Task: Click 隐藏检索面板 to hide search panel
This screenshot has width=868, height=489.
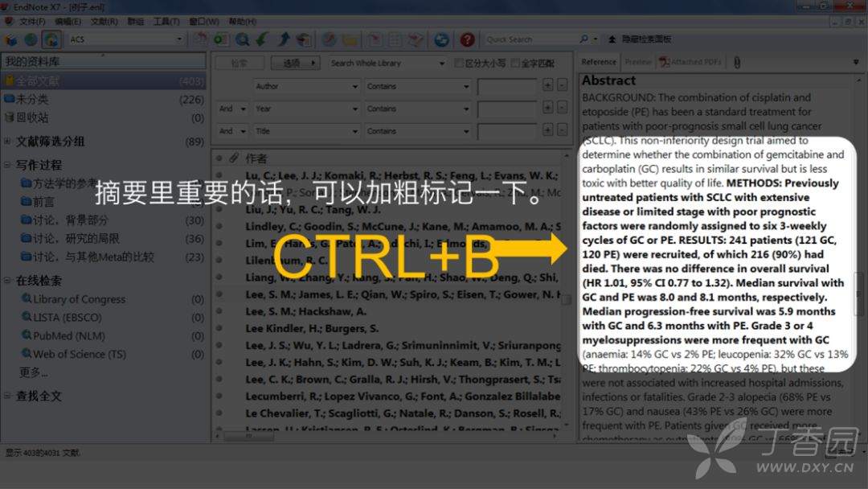Action: tap(641, 39)
